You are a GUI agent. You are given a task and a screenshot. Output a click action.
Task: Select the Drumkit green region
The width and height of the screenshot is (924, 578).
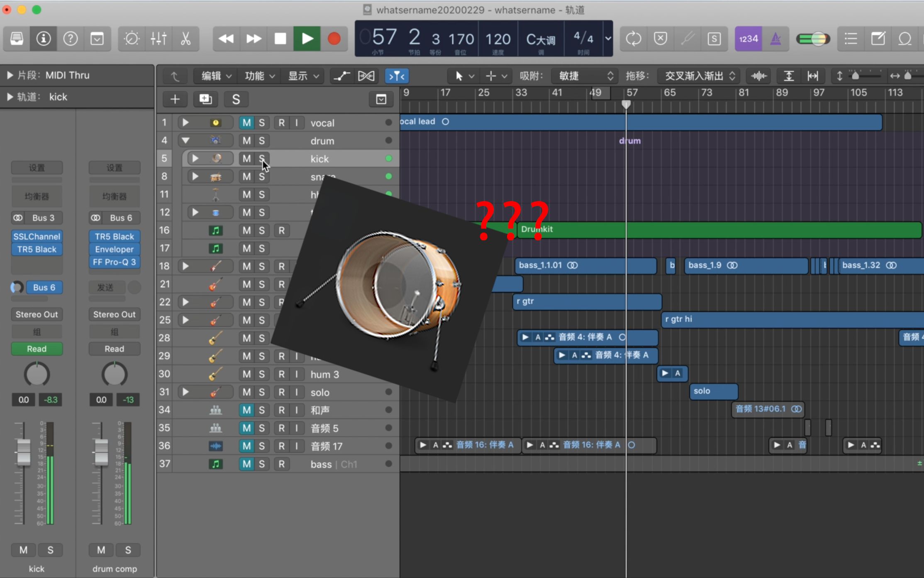tap(719, 229)
